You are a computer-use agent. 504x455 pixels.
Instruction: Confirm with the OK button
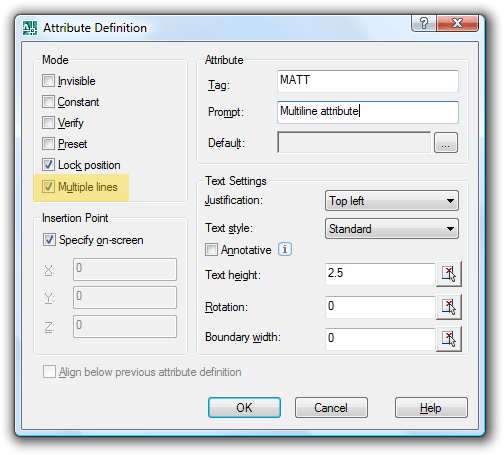pos(244,407)
